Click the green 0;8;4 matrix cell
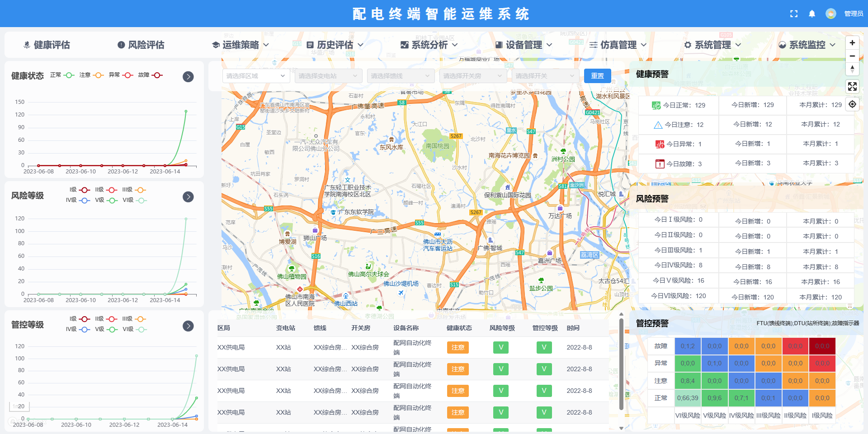This screenshot has height=434, width=868. (688, 381)
